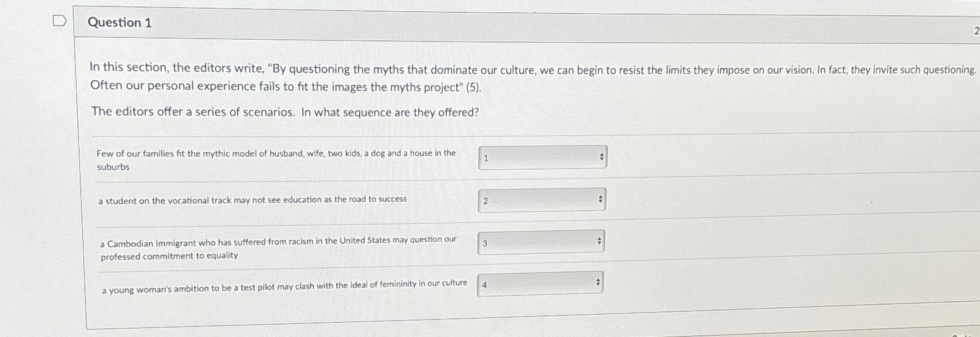Open the dropdown for the Cambodian immigrant scenario
The width and height of the screenshot is (980, 337).
point(542,241)
